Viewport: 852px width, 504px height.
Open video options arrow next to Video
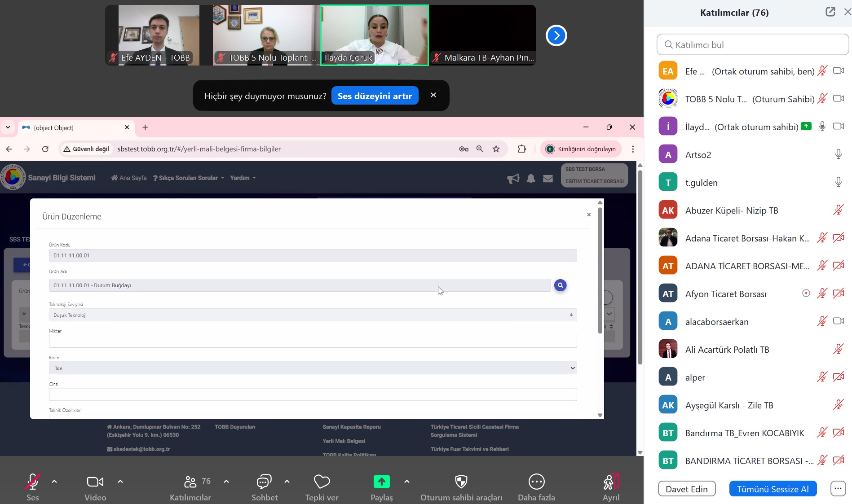point(120,482)
